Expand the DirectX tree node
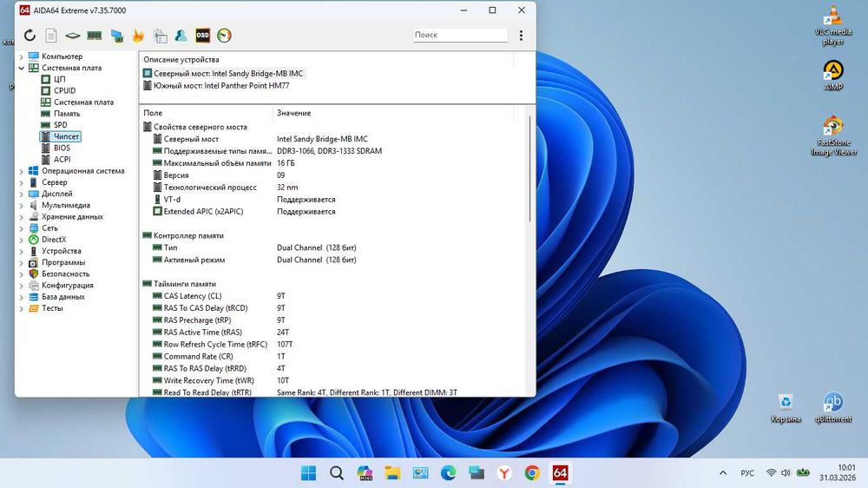 21,240
